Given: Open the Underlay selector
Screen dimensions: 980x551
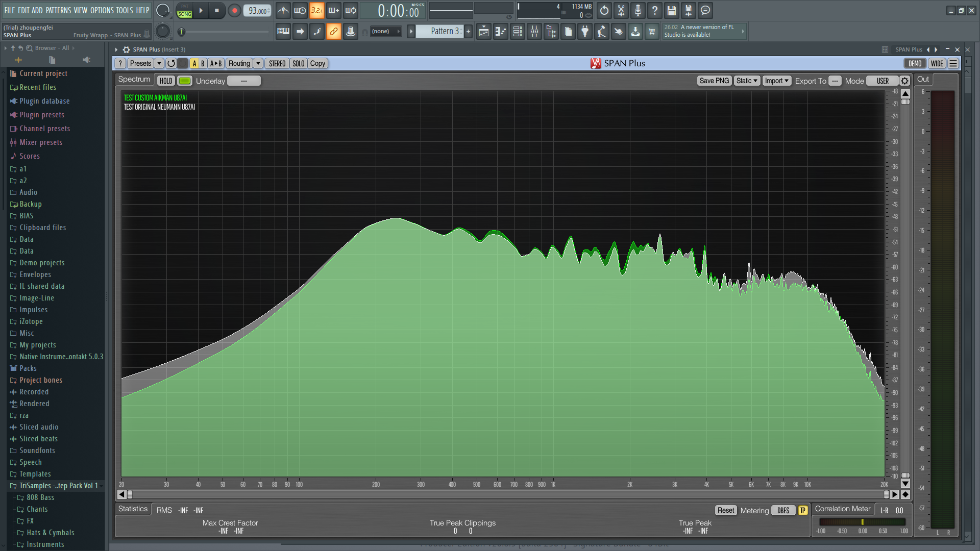Looking at the screenshot, I should [x=244, y=81].
